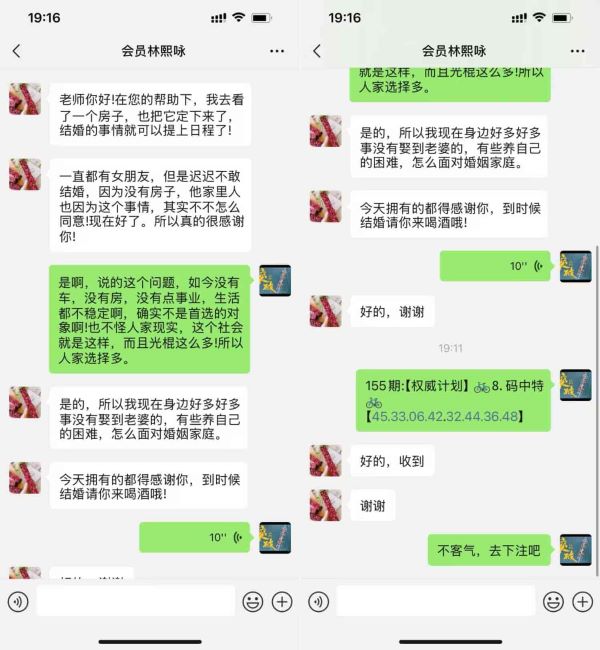Open emoji picker in left chat
600x650 pixels.
pyautogui.click(x=253, y=601)
